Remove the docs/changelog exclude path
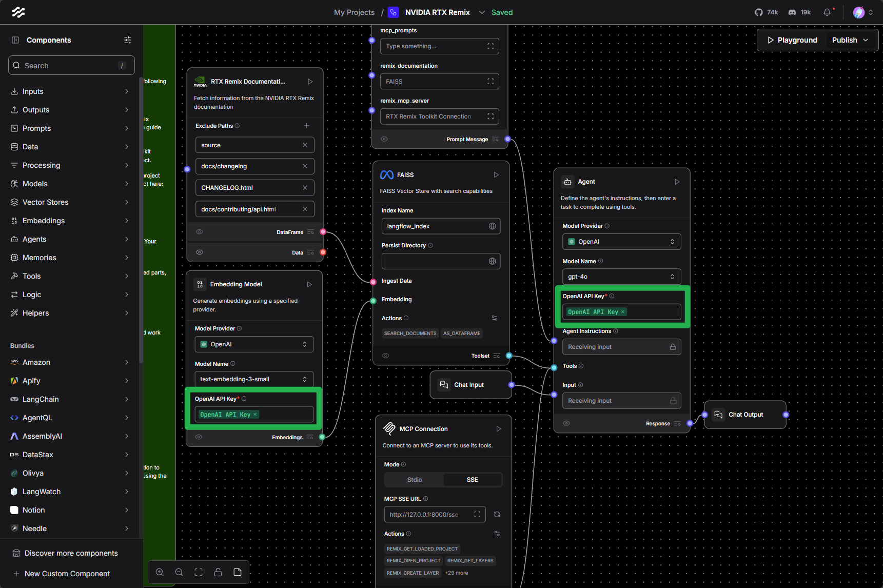883x588 pixels. [305, 166]
